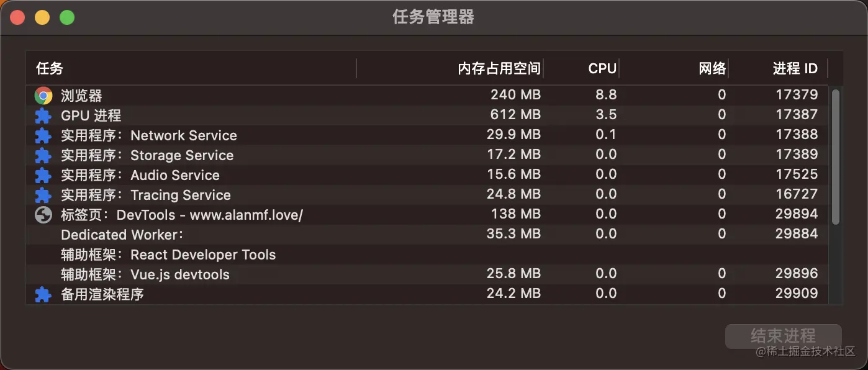Screen dimensions: 868x370
Task: Click the puzzle icon for 备用渲染程序
Action: coord(43,294)
